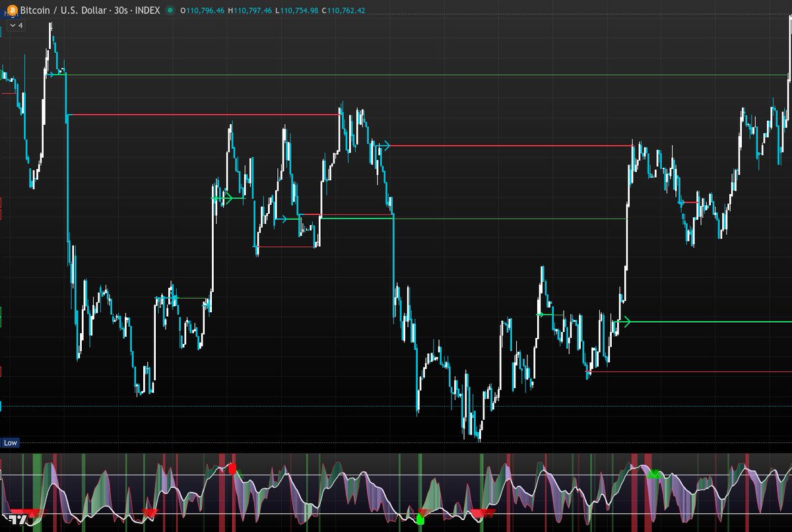Click the green cluster marker on the oscillator right side
792x532 pixels.
coord(654,474)
